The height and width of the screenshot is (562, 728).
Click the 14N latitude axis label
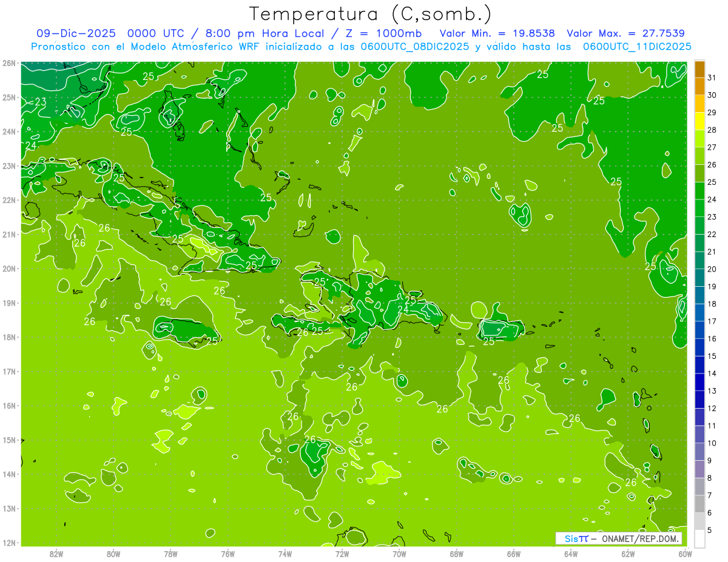coord(9,474)
